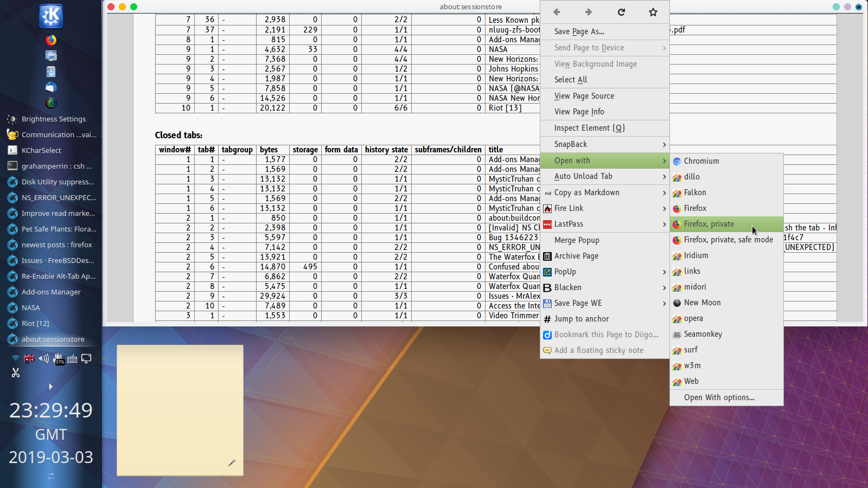
Task: Activate Add-ons Manager task entry
Action: point(51,292)
